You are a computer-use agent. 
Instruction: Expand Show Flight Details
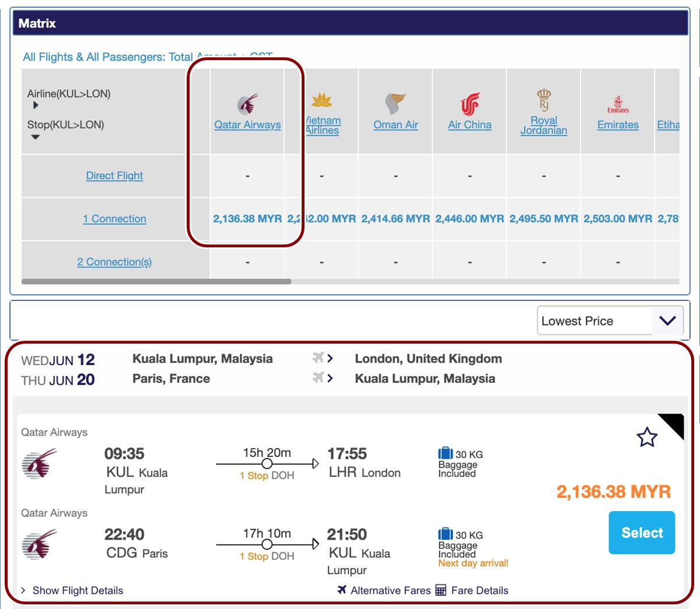tap(72, 590)
